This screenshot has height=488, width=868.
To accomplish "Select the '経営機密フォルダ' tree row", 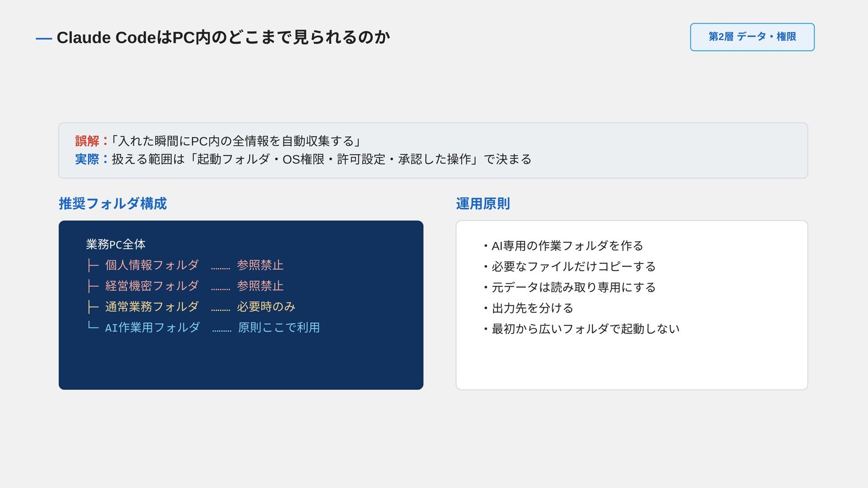I will point(185,286).
